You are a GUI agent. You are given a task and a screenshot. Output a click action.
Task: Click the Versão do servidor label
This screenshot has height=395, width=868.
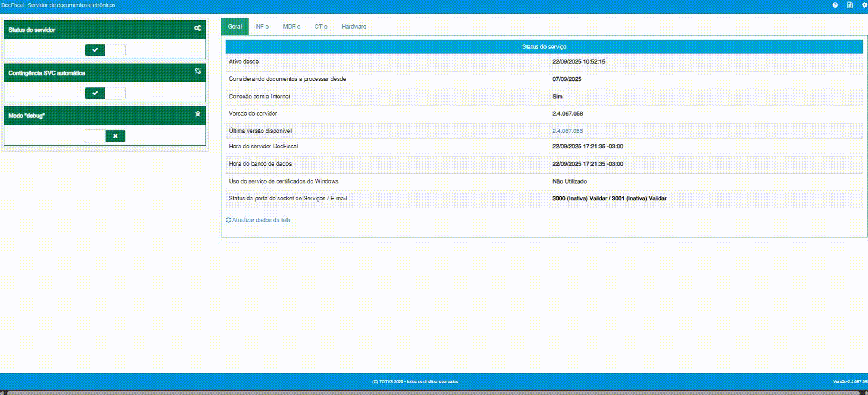253,113
